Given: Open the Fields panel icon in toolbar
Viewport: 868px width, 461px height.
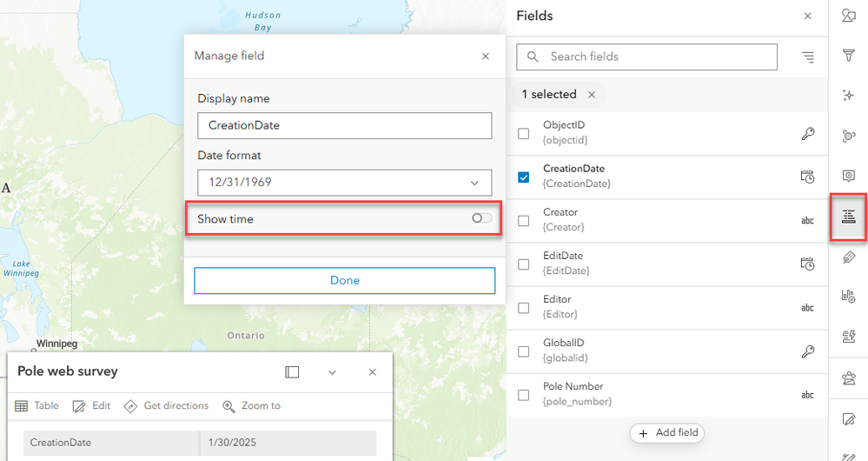Looking at the screenshot, I should 849,216.
